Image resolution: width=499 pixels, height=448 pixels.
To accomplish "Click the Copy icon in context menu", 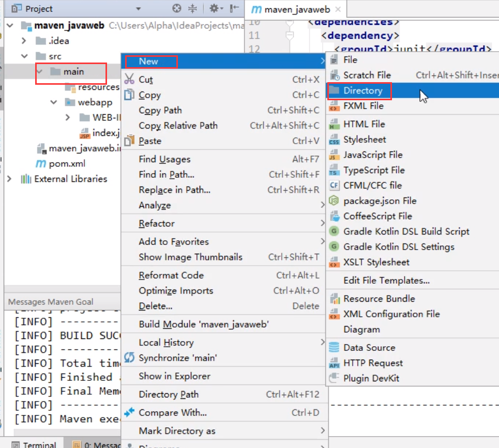I will point(129,95).
